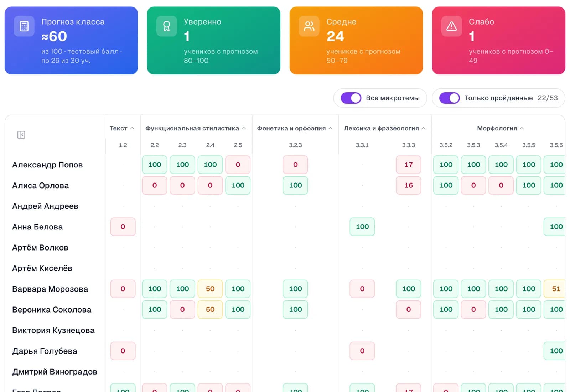Click the users icon in Средне card
The height and width of the screenshot is (392, 570).
click(x=309, y=26)
